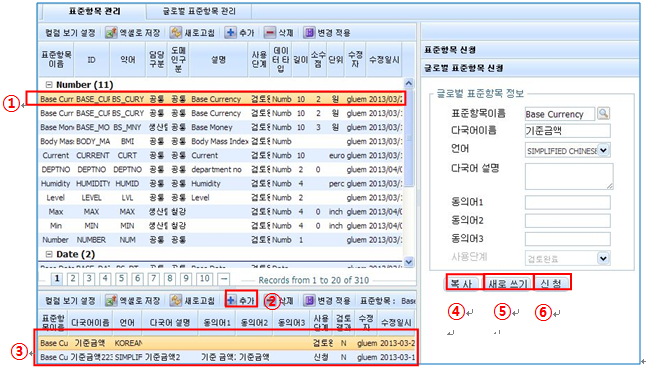Screen dimensions: 646x369
Task: Open the 사용단계 dropdown in the form
Action: click(x=603, y=258)
